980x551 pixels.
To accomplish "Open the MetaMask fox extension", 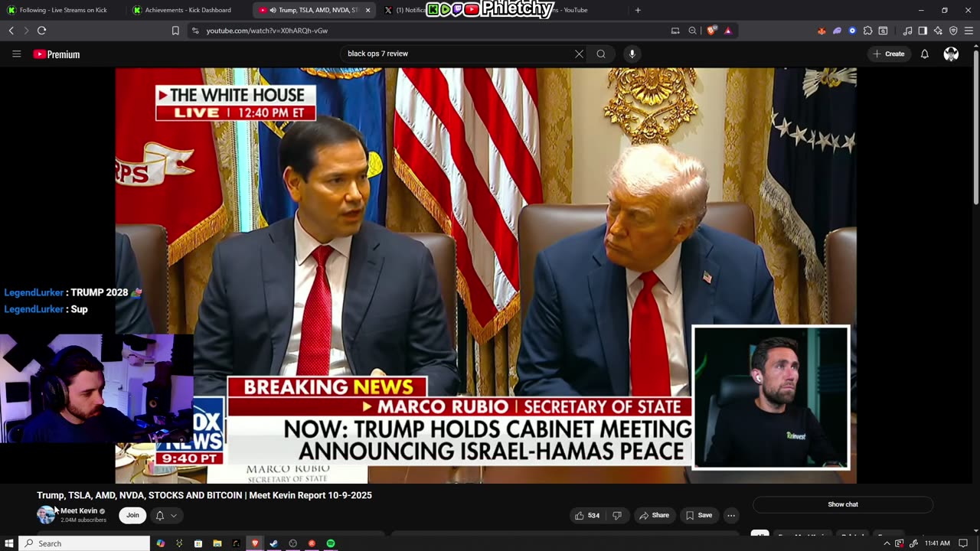I will [x=822, y=31].
